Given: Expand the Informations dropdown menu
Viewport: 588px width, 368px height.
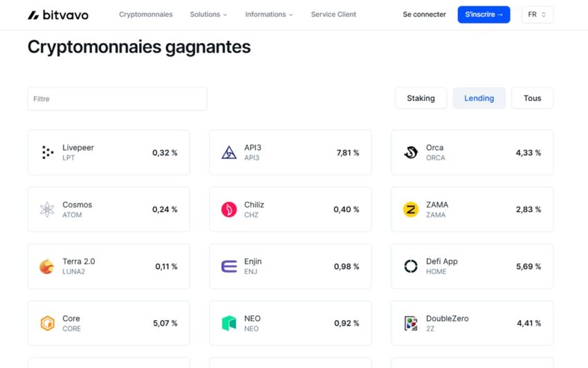Looking at the screenshot, I should click(x=269, y=15).
